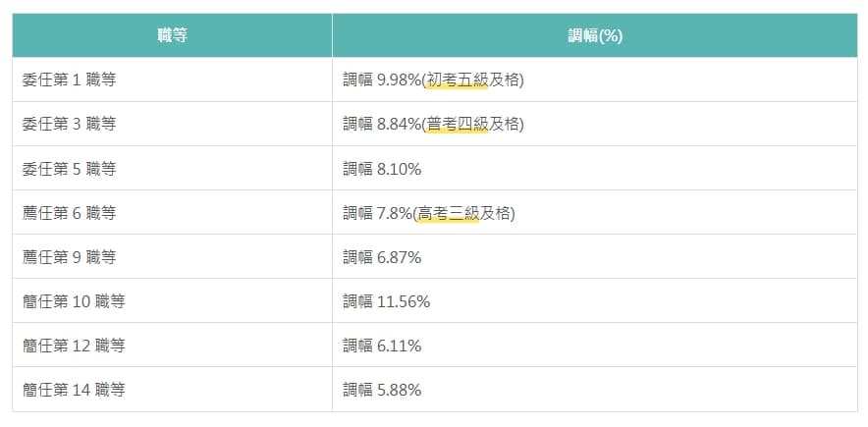Click the highlighted 普考四級 text
The image size is (868, 427).
click(x=458, y=125)
